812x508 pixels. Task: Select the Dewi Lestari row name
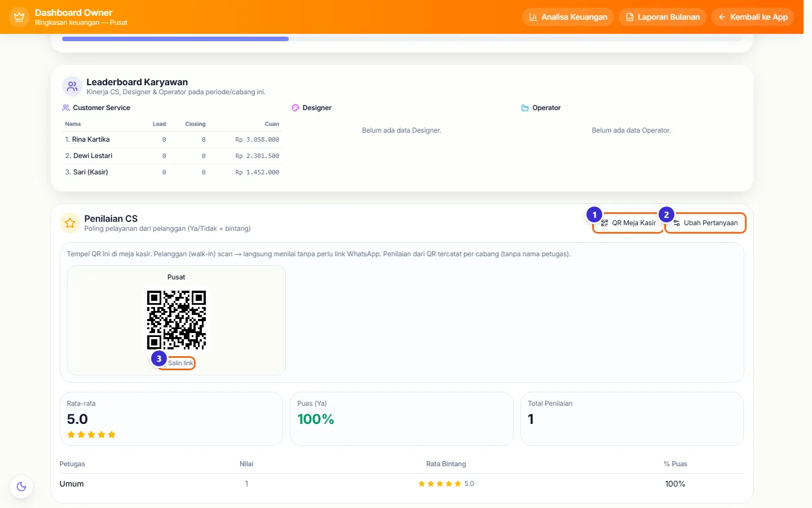[93, 156]
